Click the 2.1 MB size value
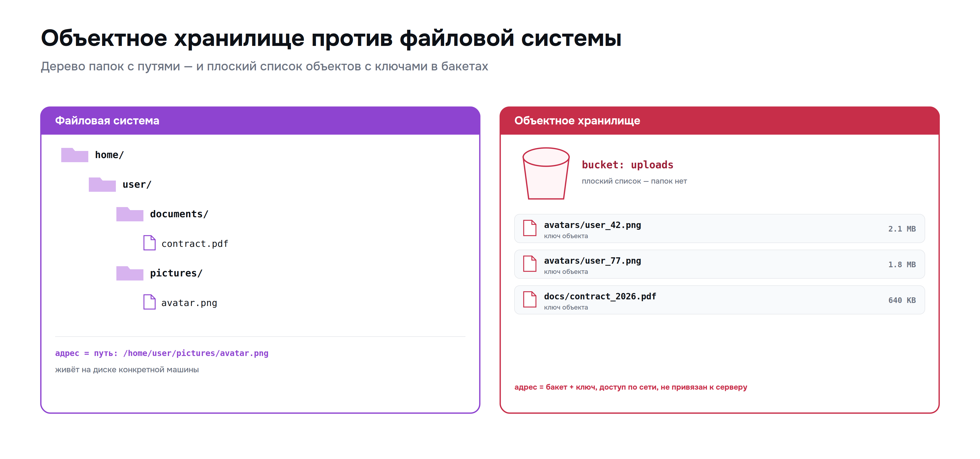The height and width of the screenshot is (459, 980). pyautogui.click(x=902, y=229)
